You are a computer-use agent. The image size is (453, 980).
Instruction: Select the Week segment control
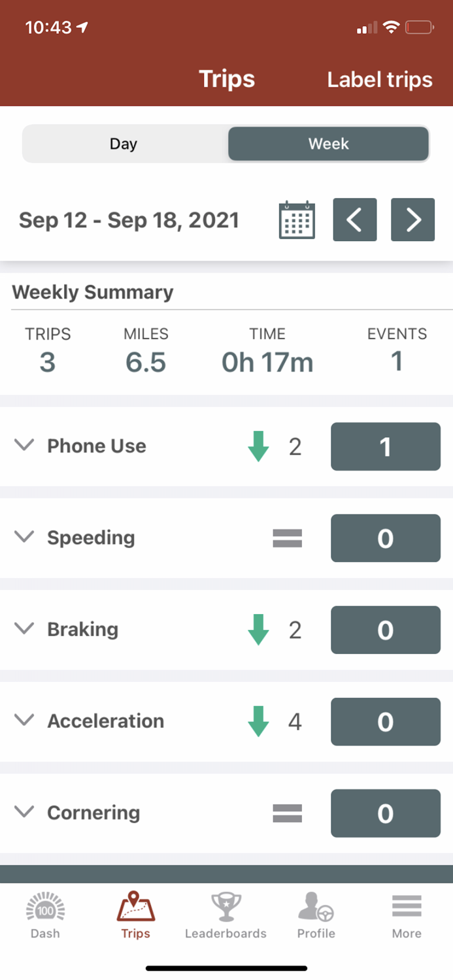[x=327, y=144]
